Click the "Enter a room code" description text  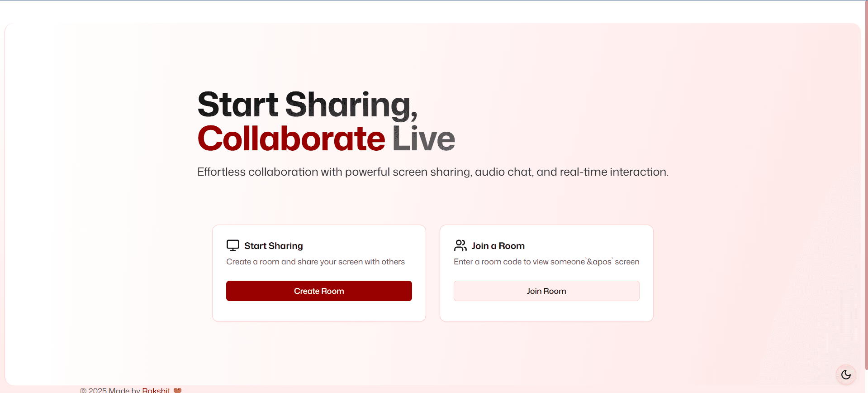pos(546,262)
